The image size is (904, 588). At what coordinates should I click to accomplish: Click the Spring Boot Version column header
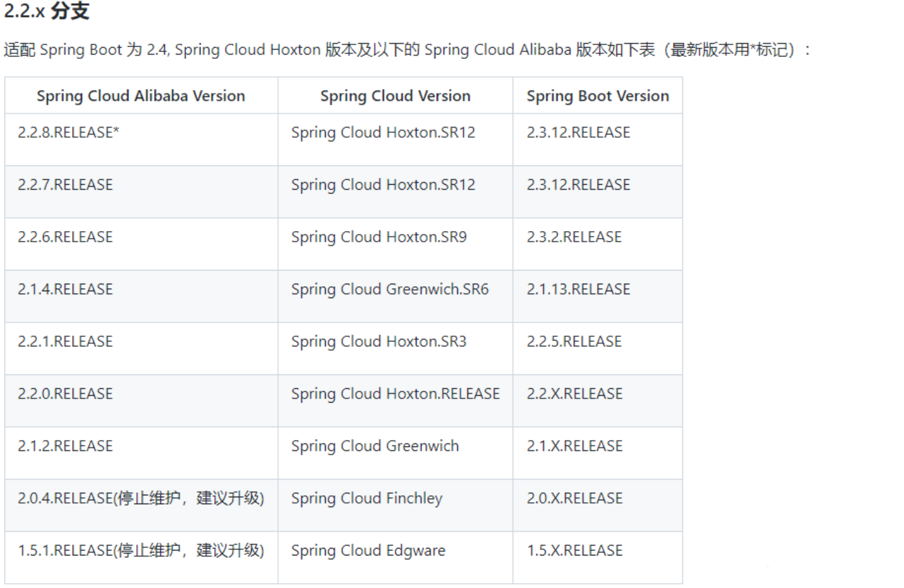coord(597,96)
